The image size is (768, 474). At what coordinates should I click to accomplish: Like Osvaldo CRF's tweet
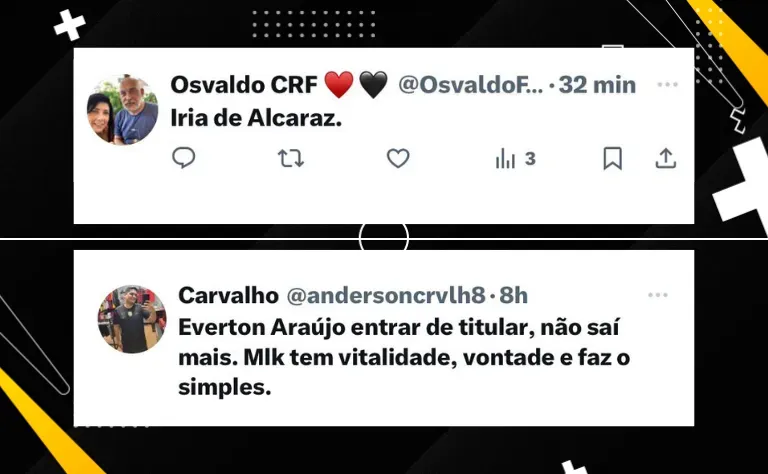398,158
